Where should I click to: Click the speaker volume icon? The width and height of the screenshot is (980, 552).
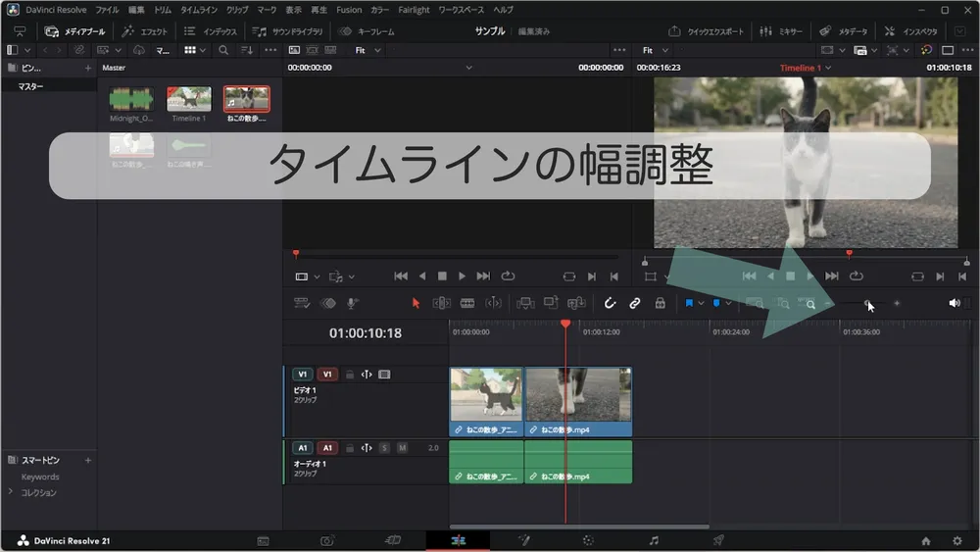tap(955, 303)
